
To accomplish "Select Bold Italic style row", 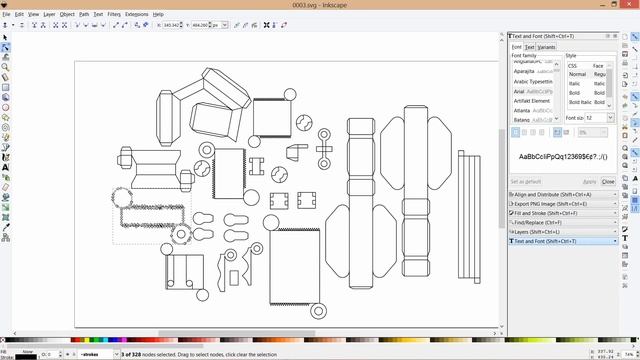I will (x=587, y=102).
